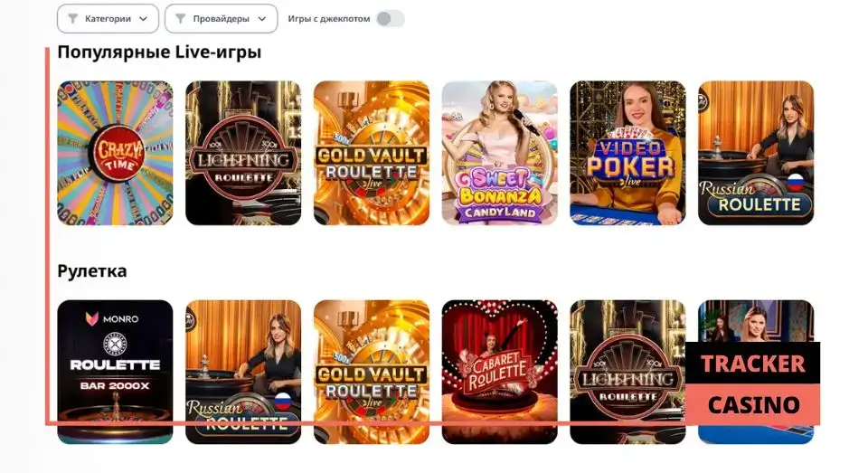Click the chevron arrow in Категории
The image size is (868, 473).
pos(144,19)
